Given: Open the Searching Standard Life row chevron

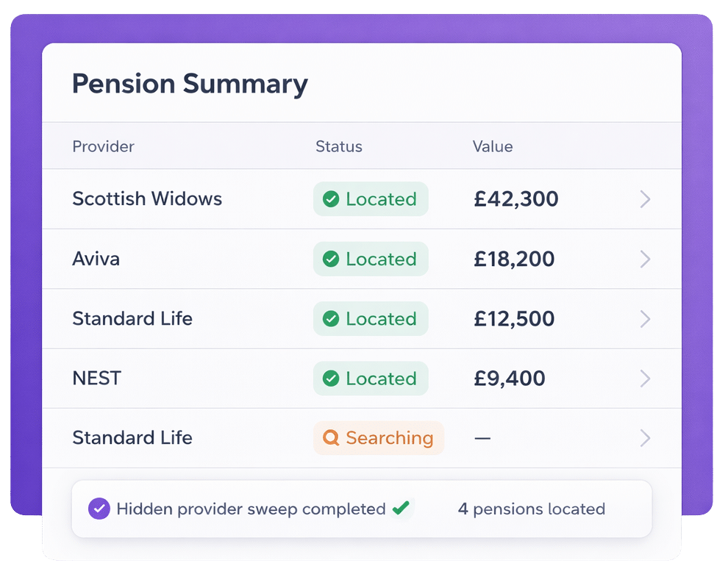Looking at the screenshot, I should pos(645,438).
